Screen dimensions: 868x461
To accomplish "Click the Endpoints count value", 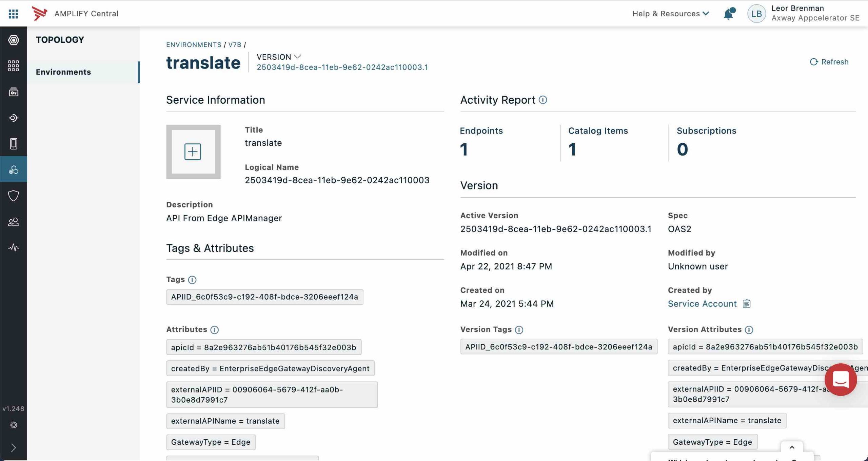I will point(464,149).
